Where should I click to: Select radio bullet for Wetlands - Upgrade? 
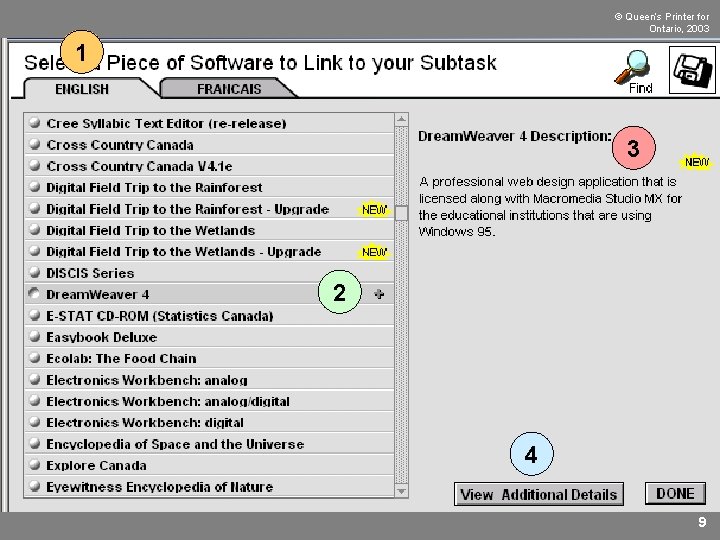click(x=34, y=251)
